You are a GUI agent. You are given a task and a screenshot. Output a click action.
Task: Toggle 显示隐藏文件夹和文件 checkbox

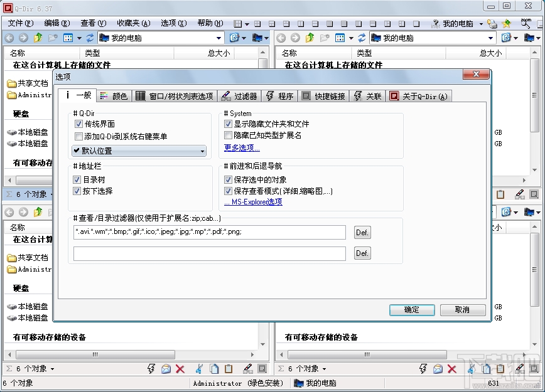pos(228,124)
